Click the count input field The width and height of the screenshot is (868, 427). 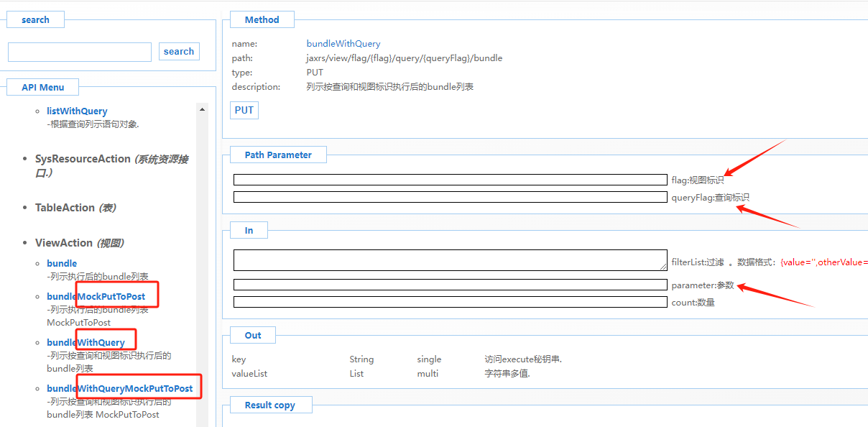[451, 302]
